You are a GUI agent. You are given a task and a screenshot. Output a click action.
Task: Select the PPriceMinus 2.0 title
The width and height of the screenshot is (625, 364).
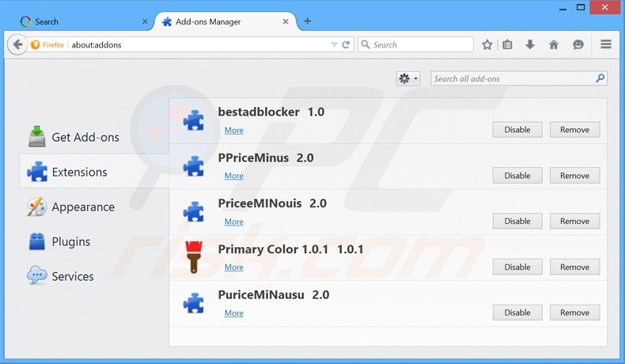(266, 158)
